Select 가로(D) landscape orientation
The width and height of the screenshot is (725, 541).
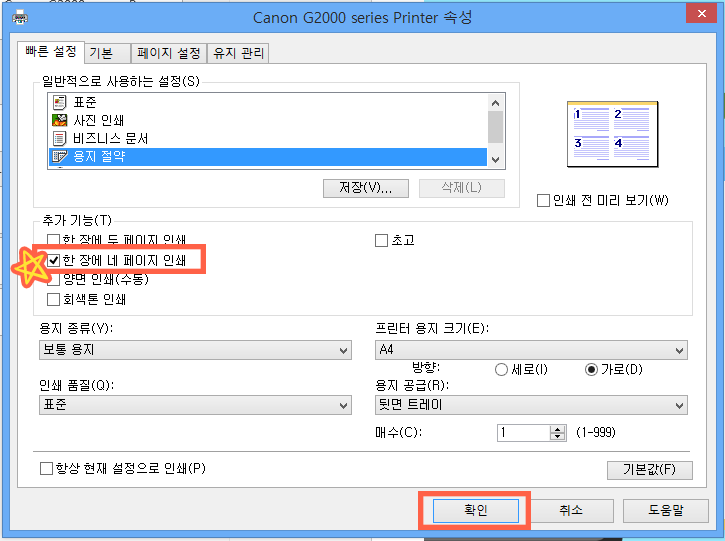coord(591,370)
